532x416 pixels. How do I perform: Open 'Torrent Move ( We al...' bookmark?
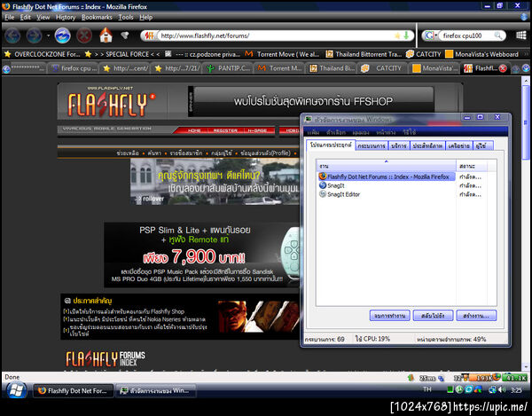click(282, 54)
